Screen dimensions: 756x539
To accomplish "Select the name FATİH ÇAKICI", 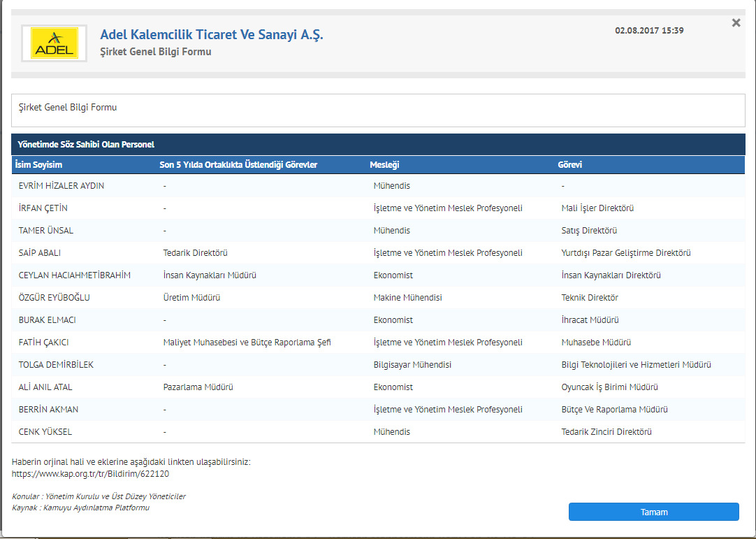I will pos(43,342).
